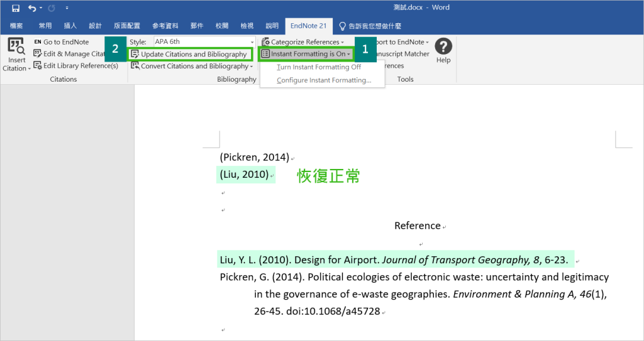This screenshot has height=341, width=644.
Task: Click the Tell Me lightbulb search box
Action: [370, 26]
